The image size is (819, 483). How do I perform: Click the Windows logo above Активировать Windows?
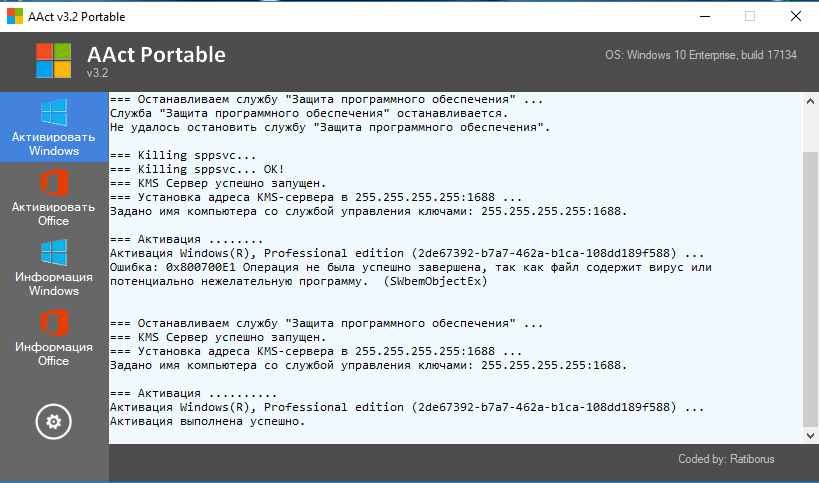tap(54, 112)
